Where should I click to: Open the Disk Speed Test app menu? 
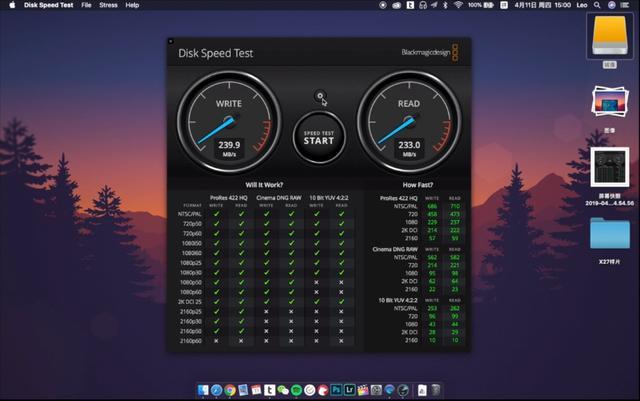49,5
